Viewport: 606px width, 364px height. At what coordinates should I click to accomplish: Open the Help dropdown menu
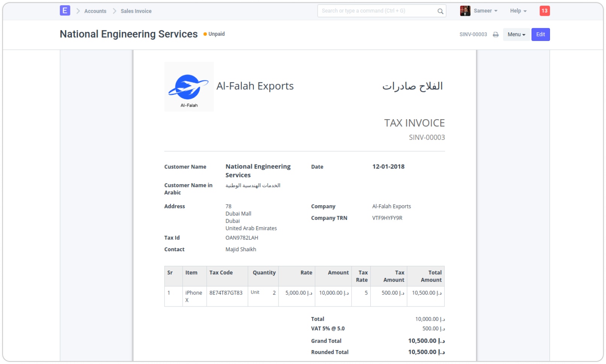point(518,11)
